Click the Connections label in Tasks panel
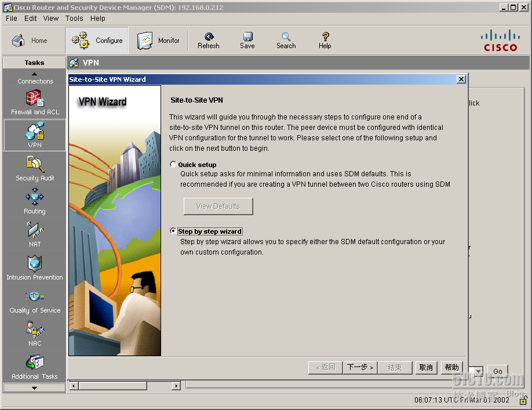The width and height of the screenshot is (532, 410). pos(35,81)
